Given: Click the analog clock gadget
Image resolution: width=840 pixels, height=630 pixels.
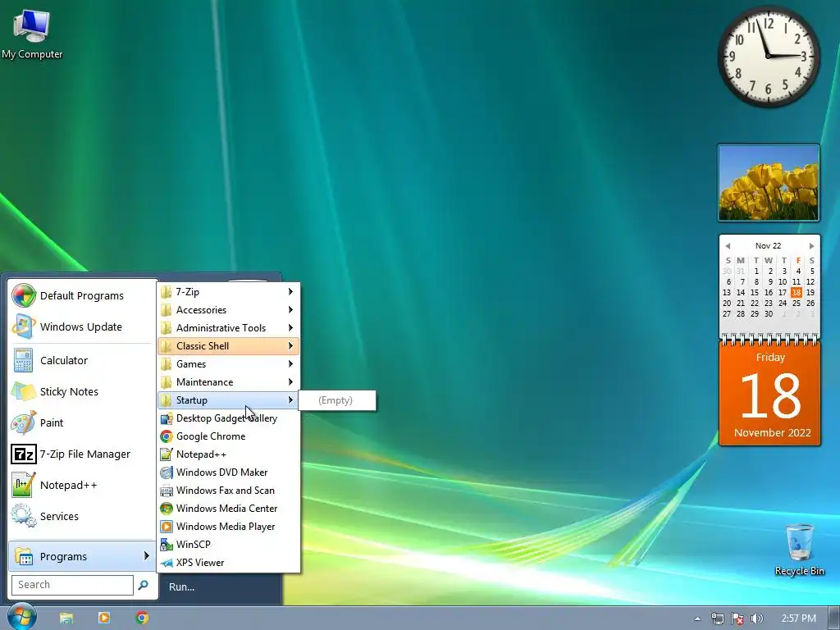Looking at the screenshot, I should pyautogui.click(x=768, y=56).
